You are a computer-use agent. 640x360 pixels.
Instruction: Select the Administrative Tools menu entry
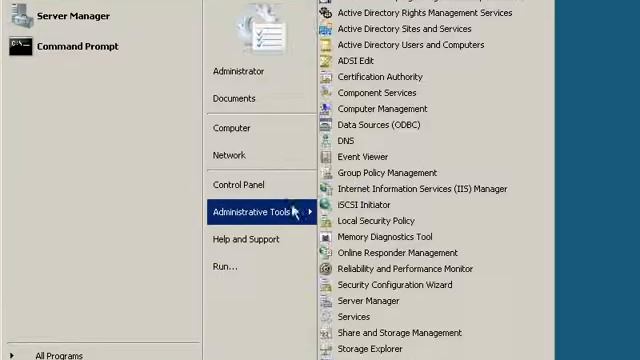[262, 212]
